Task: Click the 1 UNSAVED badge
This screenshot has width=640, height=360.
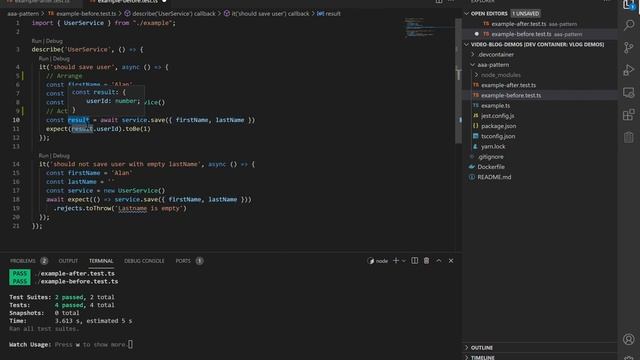Action: [525, 13]
